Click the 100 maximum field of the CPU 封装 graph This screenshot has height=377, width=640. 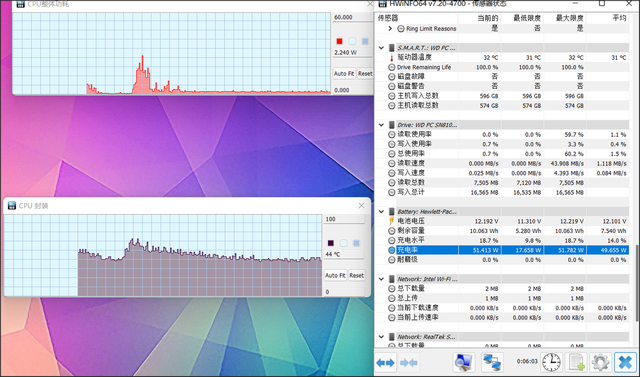coord(344,219)
